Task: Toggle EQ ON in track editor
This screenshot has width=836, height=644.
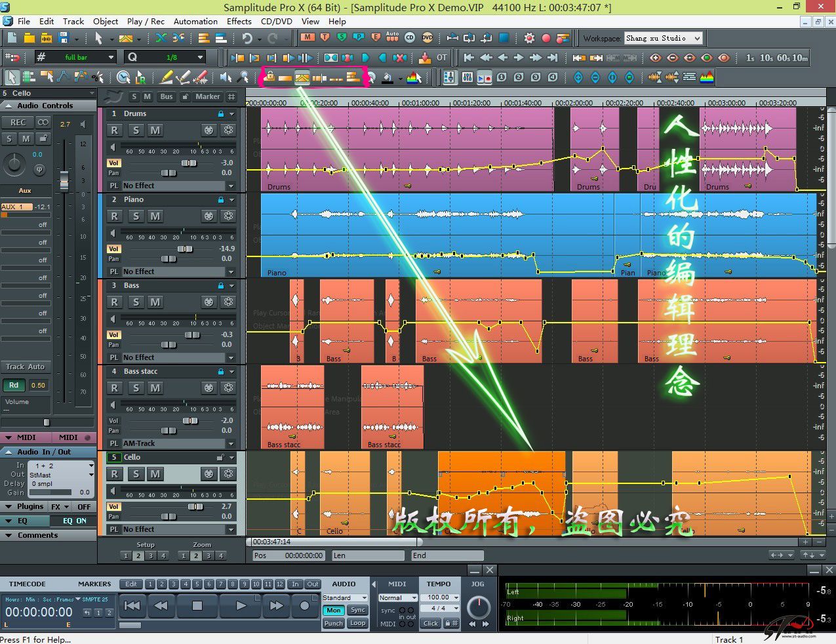Action: click(x=73, y=521)
